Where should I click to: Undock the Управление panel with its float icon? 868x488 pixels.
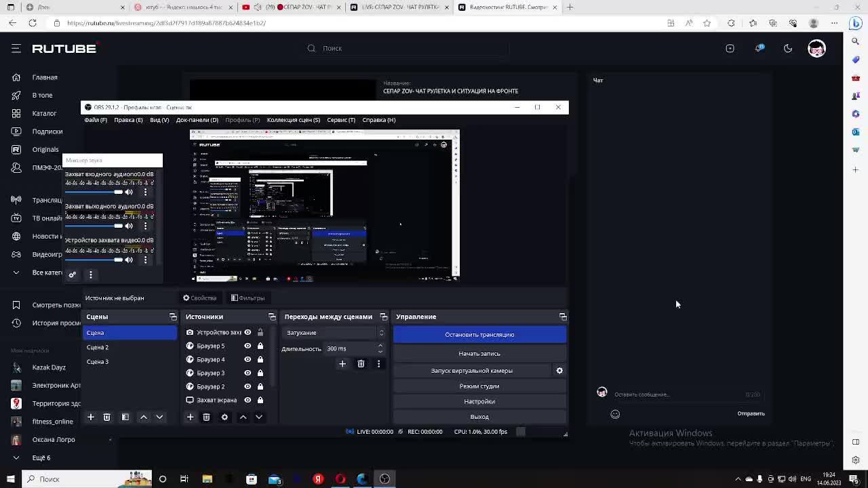tap(563, 317)
